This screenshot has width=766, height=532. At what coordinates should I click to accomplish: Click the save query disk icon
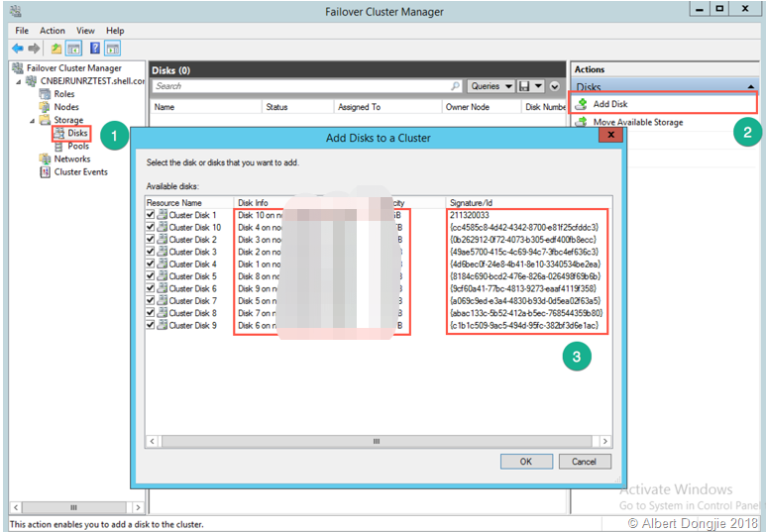pyautogui.click(x=524, y=86)
